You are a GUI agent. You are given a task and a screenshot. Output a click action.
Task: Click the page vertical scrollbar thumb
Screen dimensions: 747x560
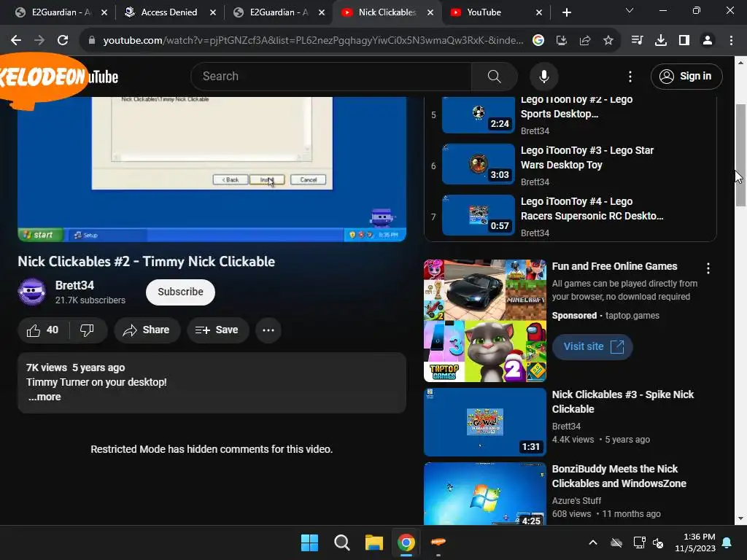(x=740, y=155)
